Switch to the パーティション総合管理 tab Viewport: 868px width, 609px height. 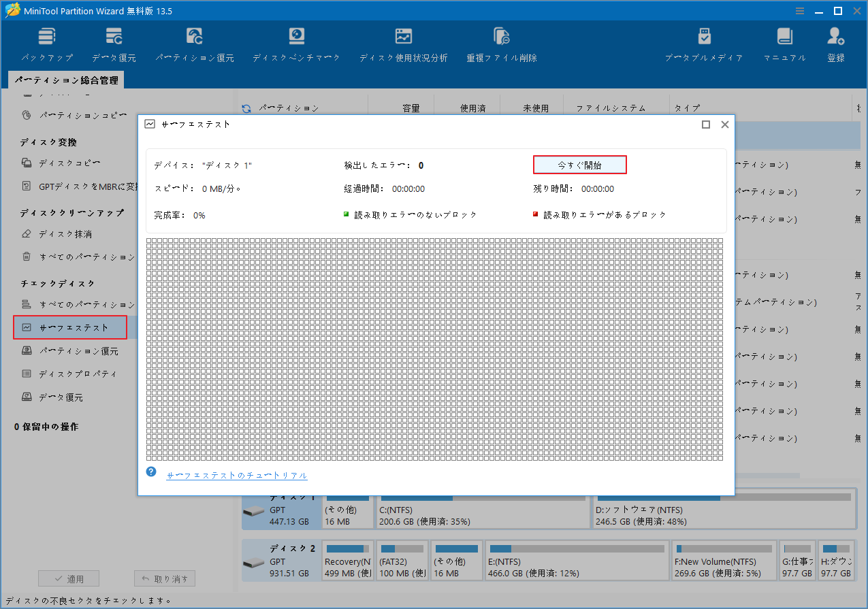(x=68, y=79)
